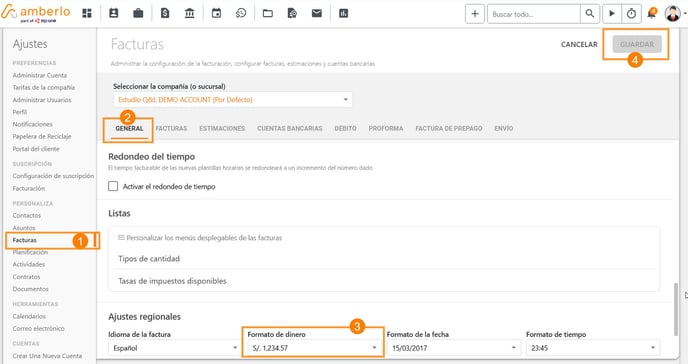
Task: Switch to the Proforma tab
Action: [386, 128]
